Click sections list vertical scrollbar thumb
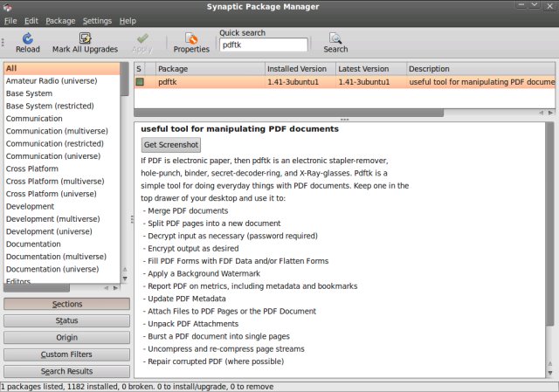This screenshot has width=559, height=392. [x=124, y=79]
